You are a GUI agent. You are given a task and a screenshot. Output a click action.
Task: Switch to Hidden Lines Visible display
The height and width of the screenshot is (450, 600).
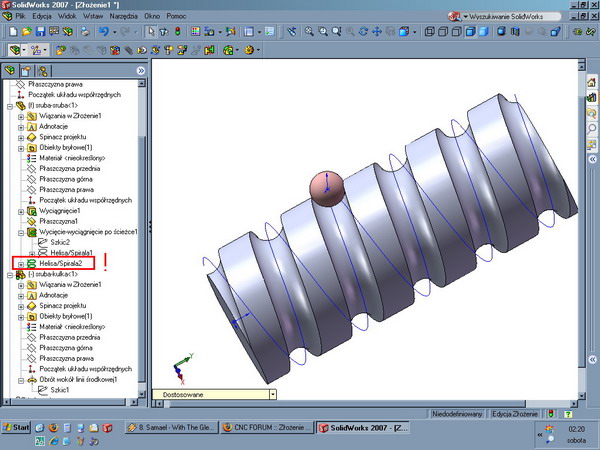[x=443, y=31]
